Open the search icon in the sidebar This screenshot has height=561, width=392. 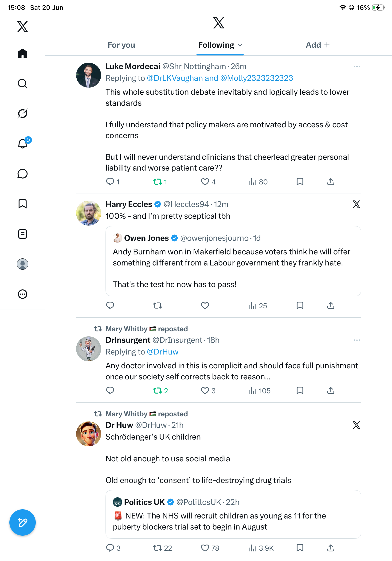[x=23, y=84]
